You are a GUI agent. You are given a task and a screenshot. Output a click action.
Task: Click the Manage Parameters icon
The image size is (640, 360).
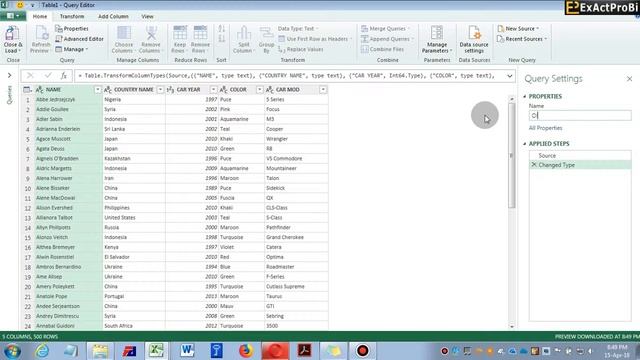(436, 39)
